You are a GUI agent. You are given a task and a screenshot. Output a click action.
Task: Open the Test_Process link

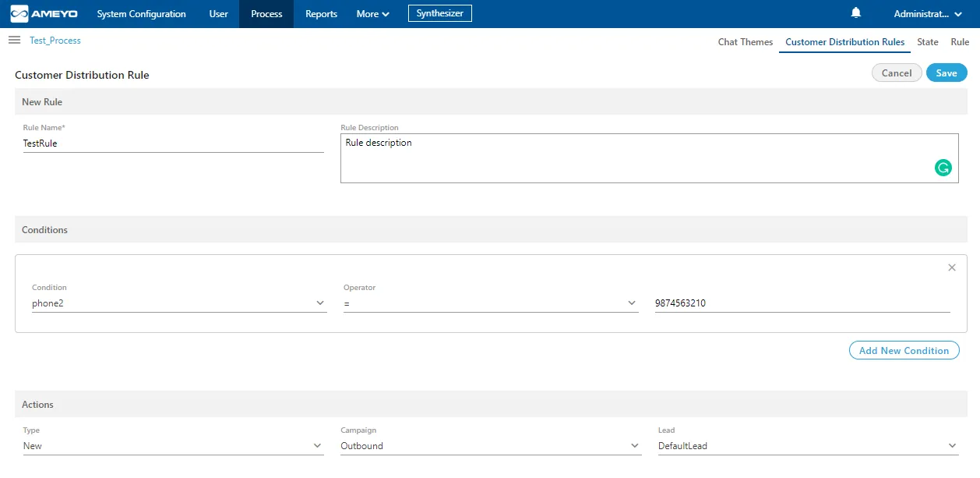[55, 41]
